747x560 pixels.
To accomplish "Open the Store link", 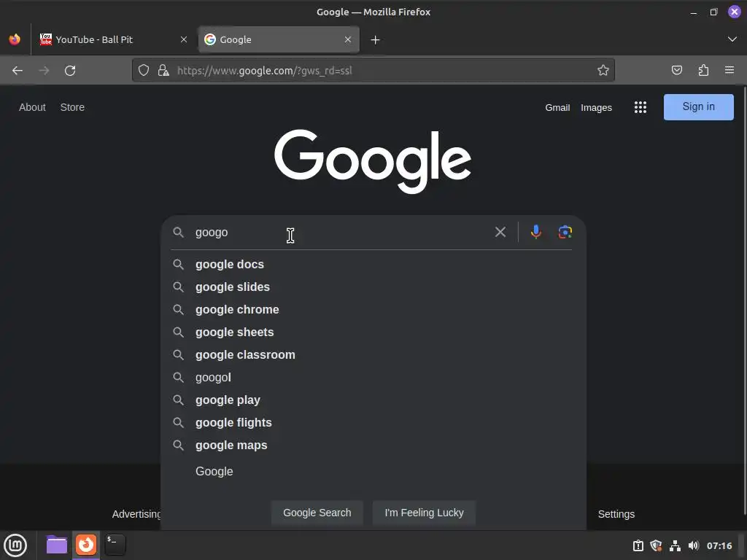I will click(72, 107).
